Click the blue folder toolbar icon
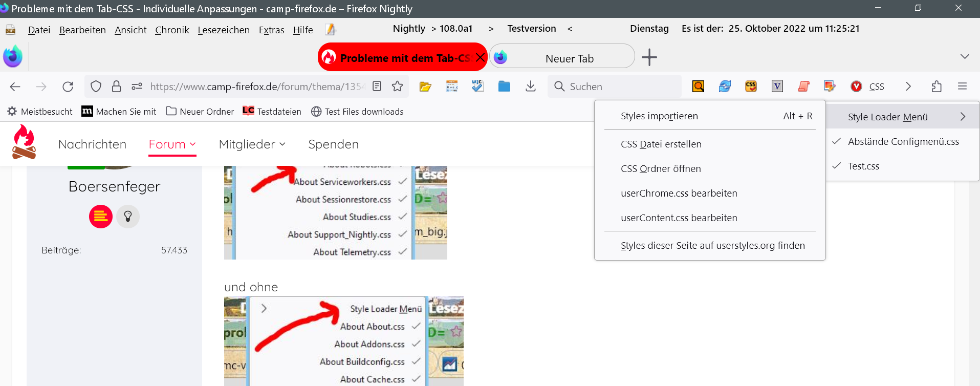This screenshot has height=386, width=980. [504, 87]
